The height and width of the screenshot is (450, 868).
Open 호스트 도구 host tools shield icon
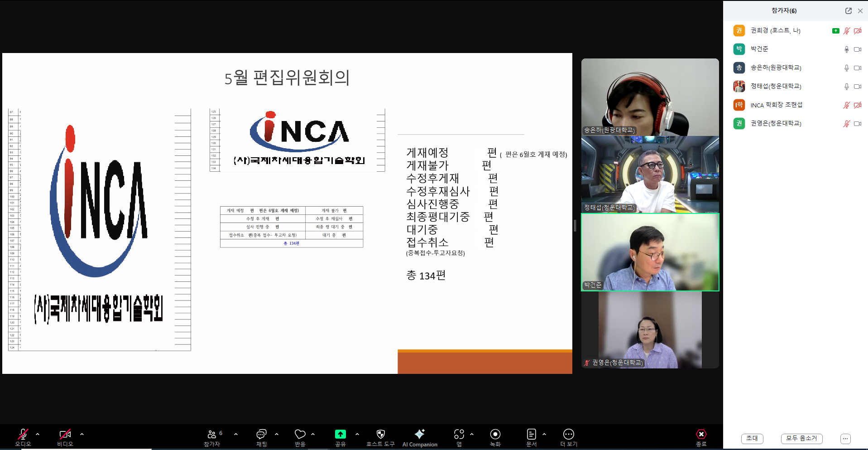pyautogui.click(x=381, y=437)
